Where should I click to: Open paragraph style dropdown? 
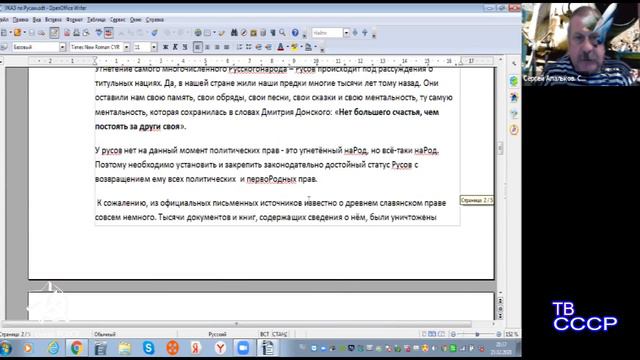point(62,47)
